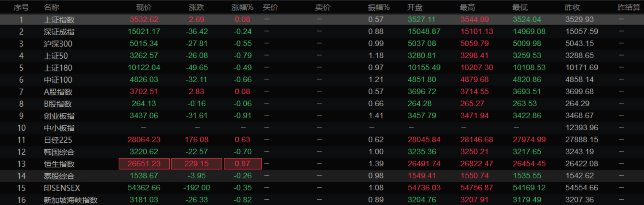This screenshot has height=205, width=644.
Task: Click 深证成指 price 15021.17
Action: pyautogui.click(x=144, y=31)
